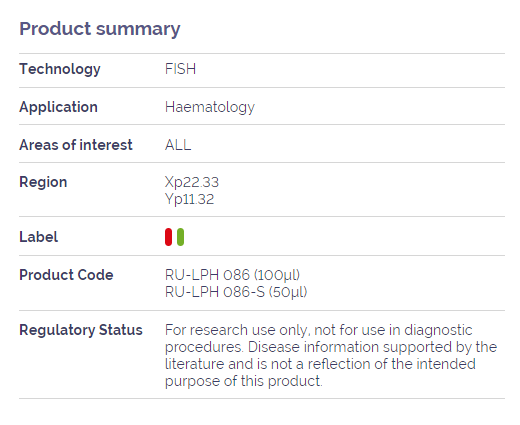Screen dimensions: 520x425
Task: Click the Application row label
Action: pos(58,107)
